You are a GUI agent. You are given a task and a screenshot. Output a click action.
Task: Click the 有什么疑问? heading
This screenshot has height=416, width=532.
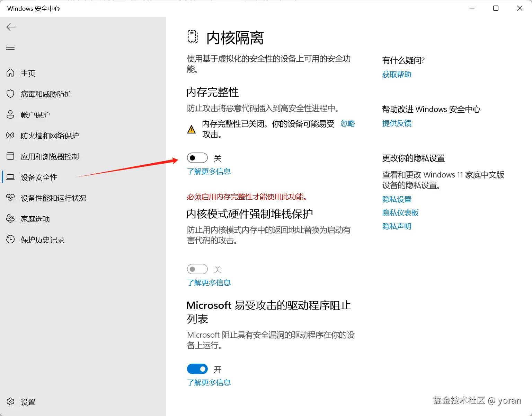point(404,60)
